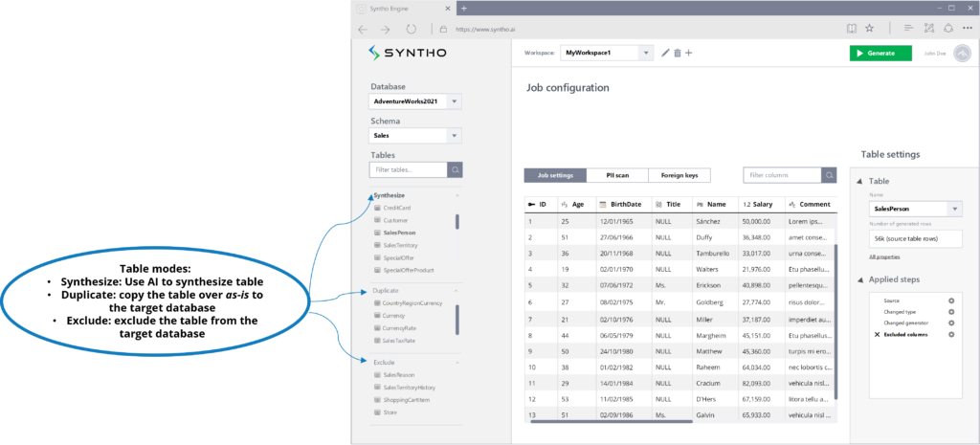The height and width of the screenshot is (445, 980).
Task: Click the data table vertical scrollbar
Action: click(x=835, y=323)
